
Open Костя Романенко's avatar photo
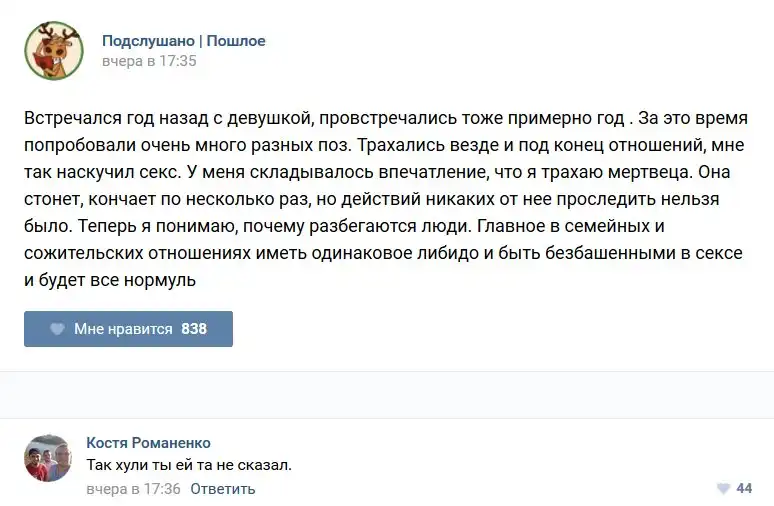pyautogui.click(x=48, y=458)
